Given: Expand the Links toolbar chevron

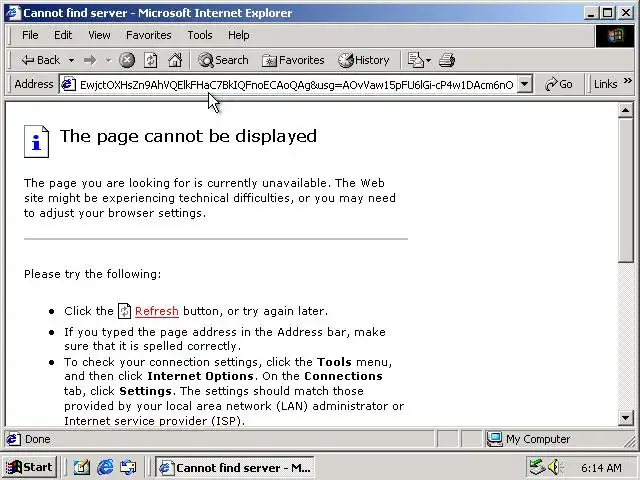Looking at the screenshot, I should click(628, 81).
